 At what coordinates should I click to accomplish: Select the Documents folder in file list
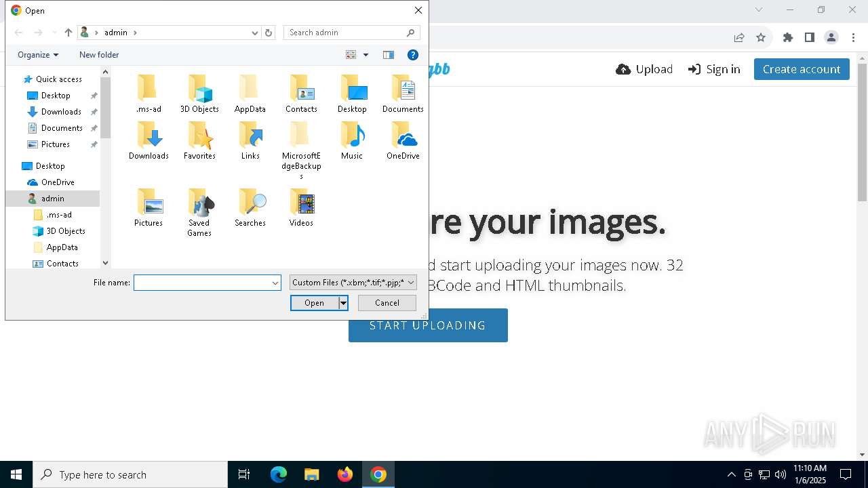point(403,94)
